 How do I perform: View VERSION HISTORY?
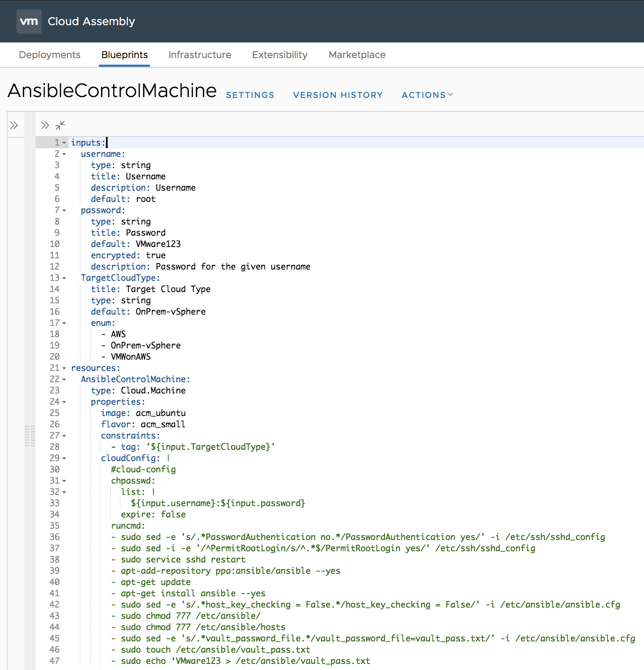click(338, 95)
